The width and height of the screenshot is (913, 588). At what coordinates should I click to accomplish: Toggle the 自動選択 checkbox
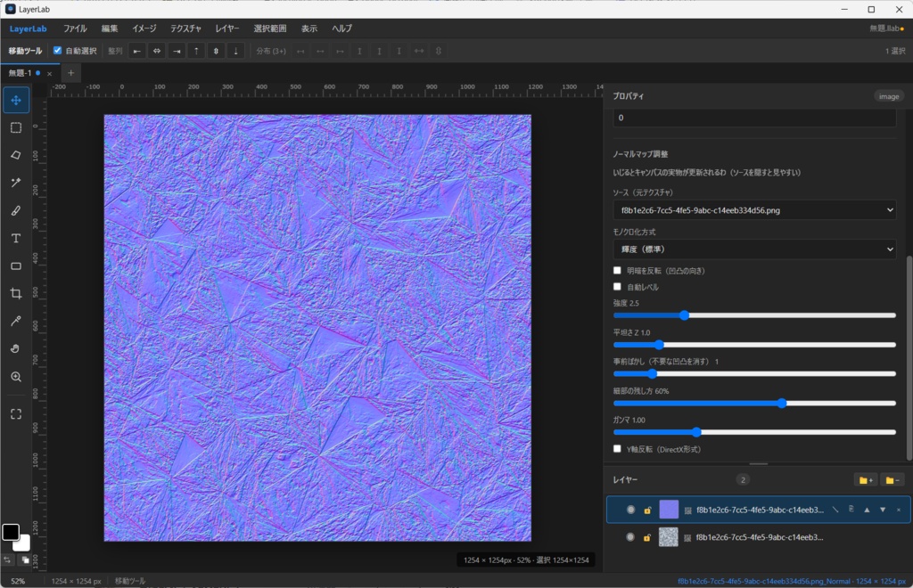tap(57, 51)
